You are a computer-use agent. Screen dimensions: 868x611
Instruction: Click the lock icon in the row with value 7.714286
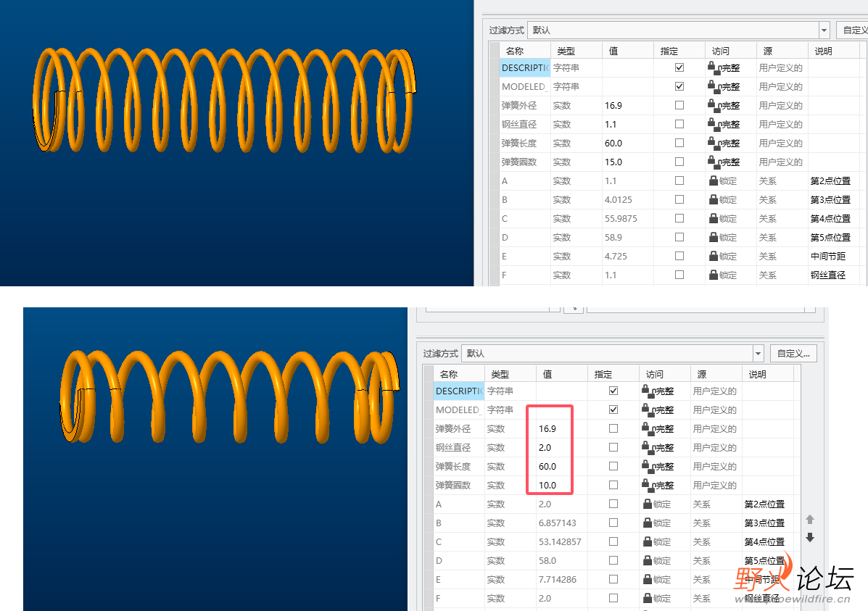click(x=648, y=579)
